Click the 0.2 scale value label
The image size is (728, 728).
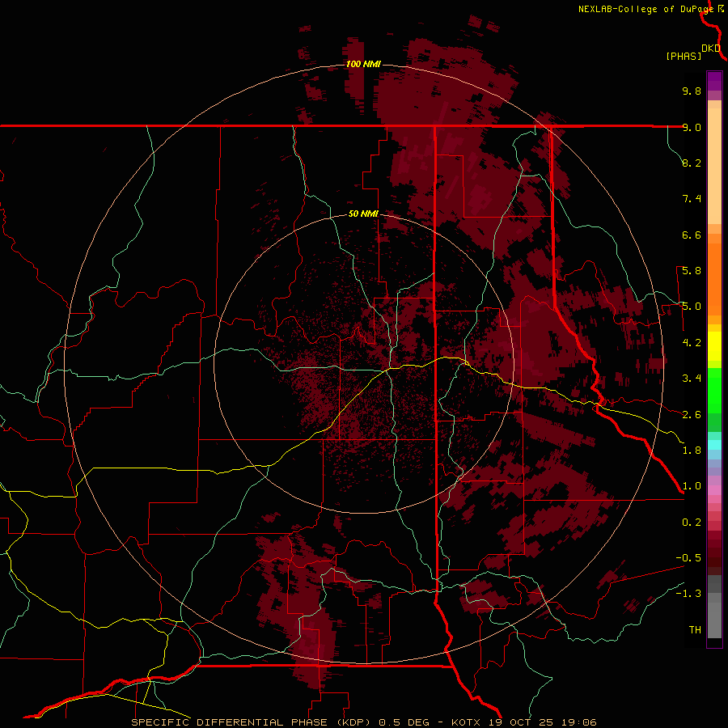pyautogui.click(x=692, y=523)
